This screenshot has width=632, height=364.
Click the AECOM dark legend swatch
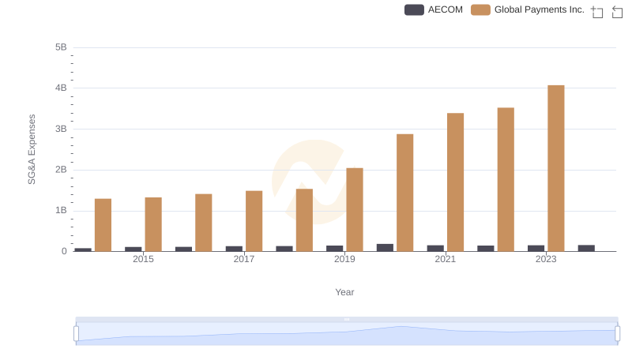(x=414, y=9)
